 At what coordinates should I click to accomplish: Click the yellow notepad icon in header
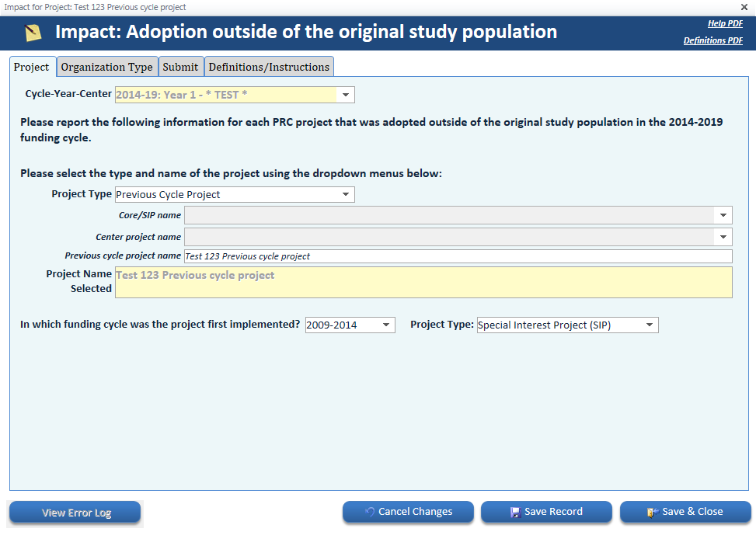click(33, 33)
